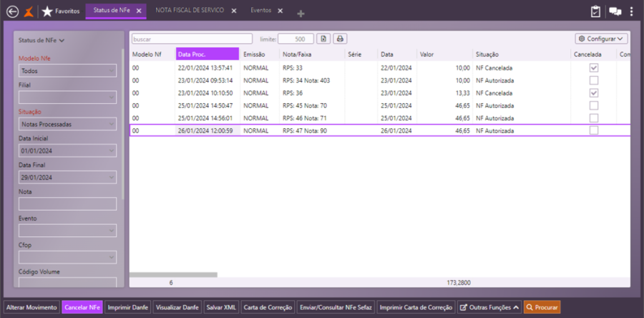The height and width of the screenshot is (318, 644).
Task: Select row with RPS: 45 Nota: 70
Action: point(380,105)
